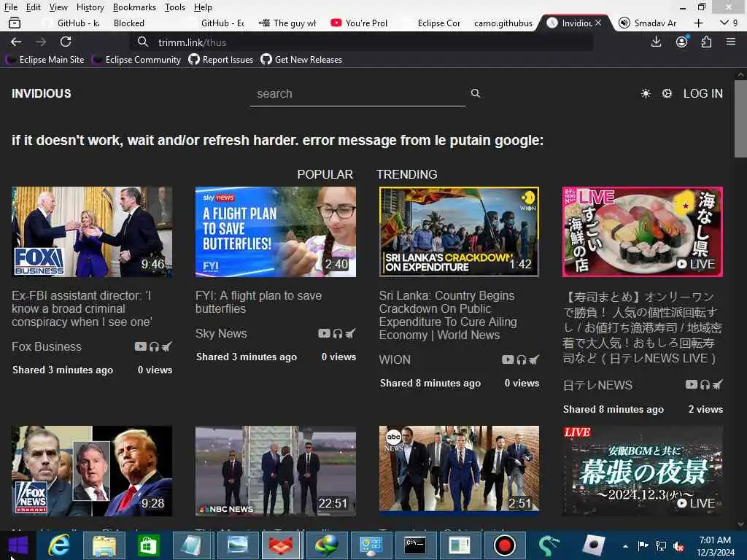
Task: Switch to the Eclipse Cor tab
Action: [438, 23]
